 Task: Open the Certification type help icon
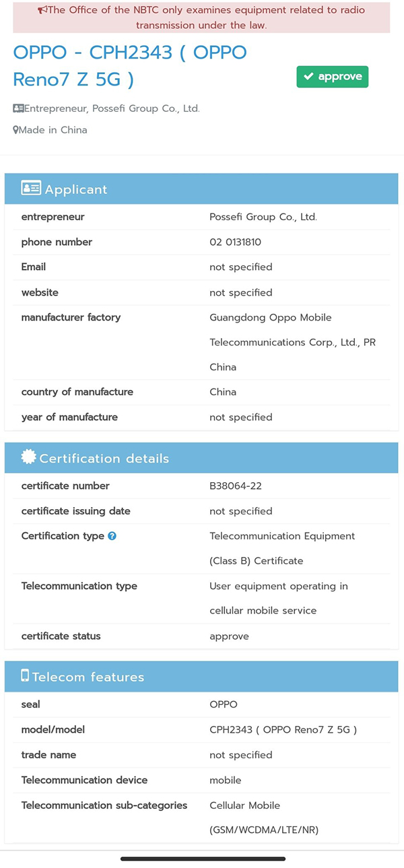click(x=112, y=536)
